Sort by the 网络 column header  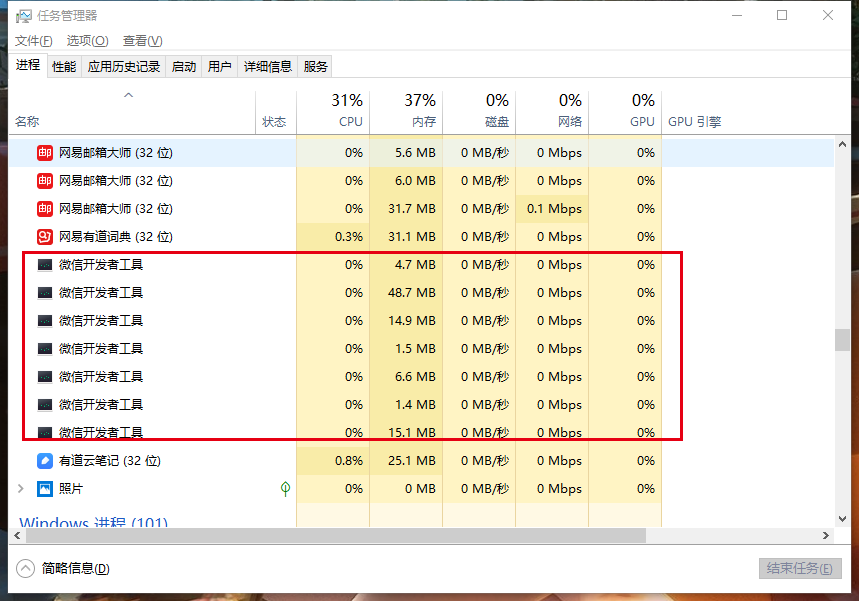click(x=552, y=113)
